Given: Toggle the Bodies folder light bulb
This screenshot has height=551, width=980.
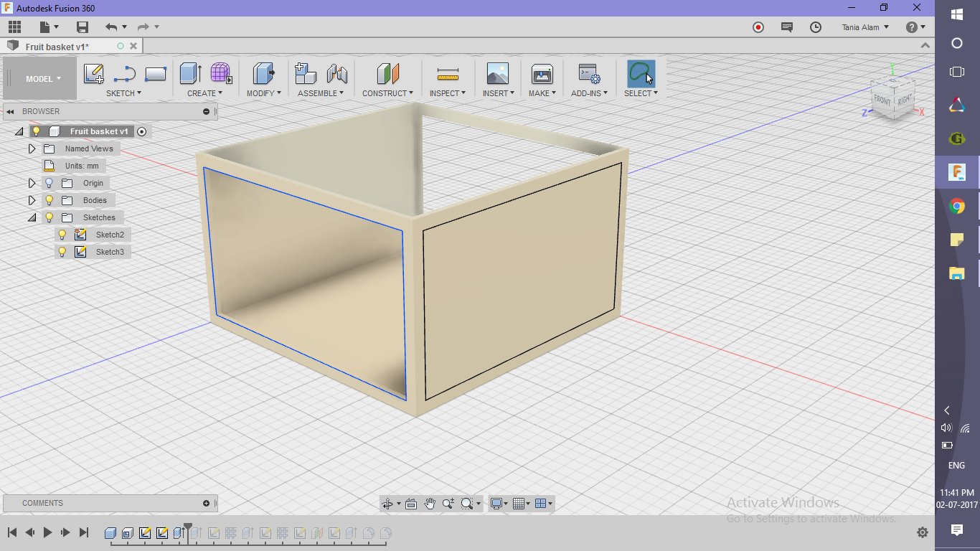Looking at the screenshot, I should [x=49, y=200].
